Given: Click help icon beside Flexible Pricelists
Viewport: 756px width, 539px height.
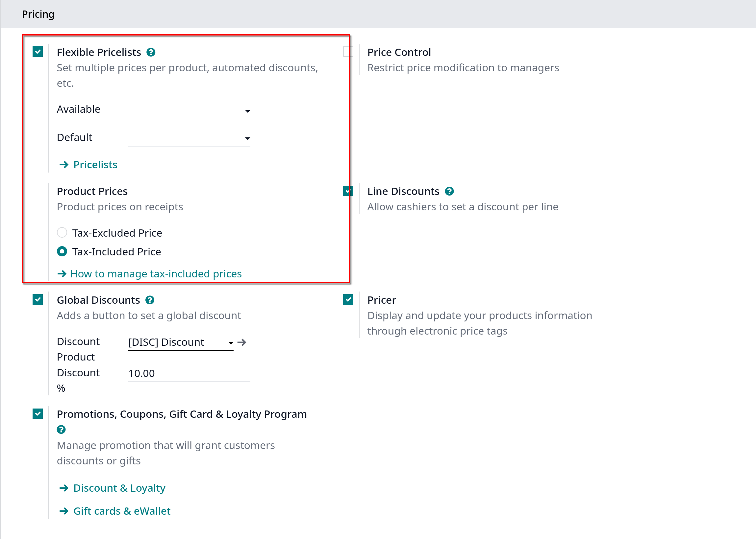Looking at the screenshot, I should tap(151, 52).
